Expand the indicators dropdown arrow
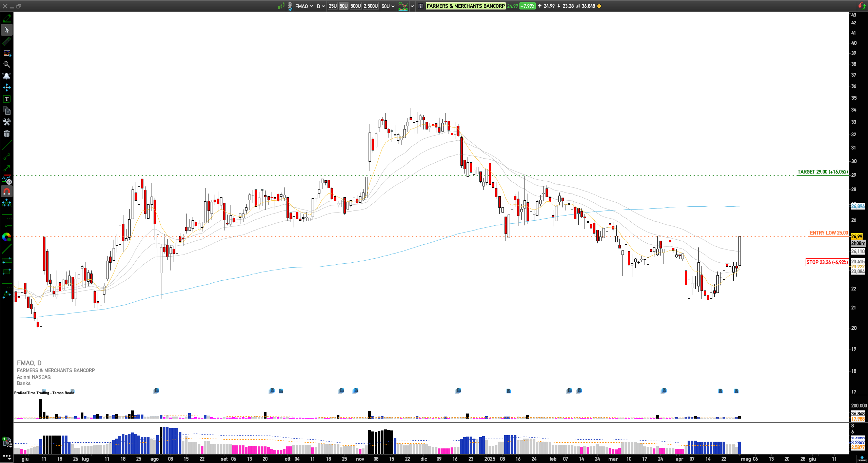Screen dimensions: 868x463 pyautogui.click(x=412, y=6)
